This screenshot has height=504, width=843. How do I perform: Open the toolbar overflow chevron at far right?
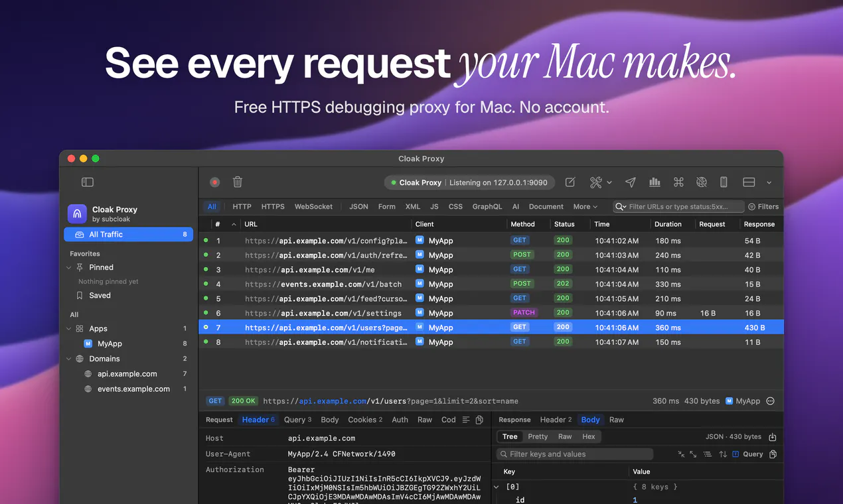tap(769, 183)
